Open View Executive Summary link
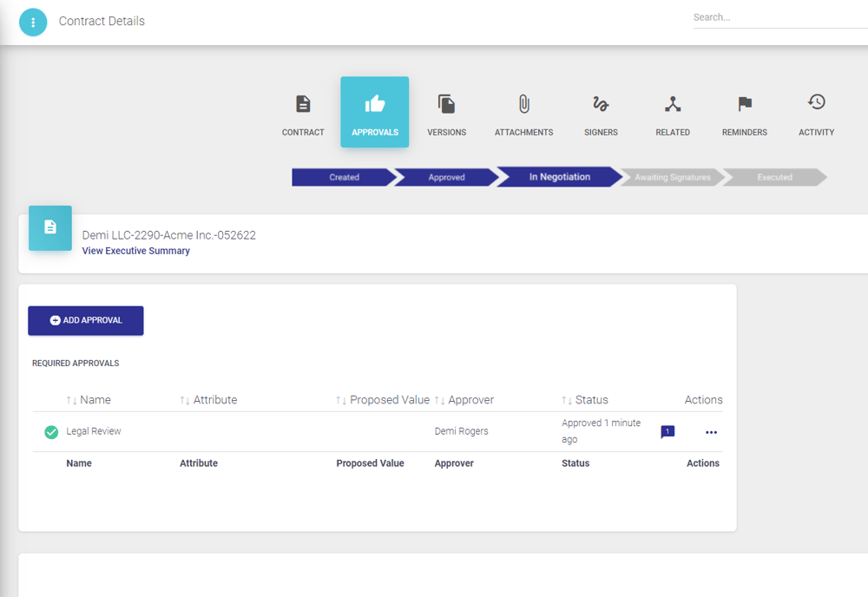The width and height of the screenshot is (868, 597). 135,251
